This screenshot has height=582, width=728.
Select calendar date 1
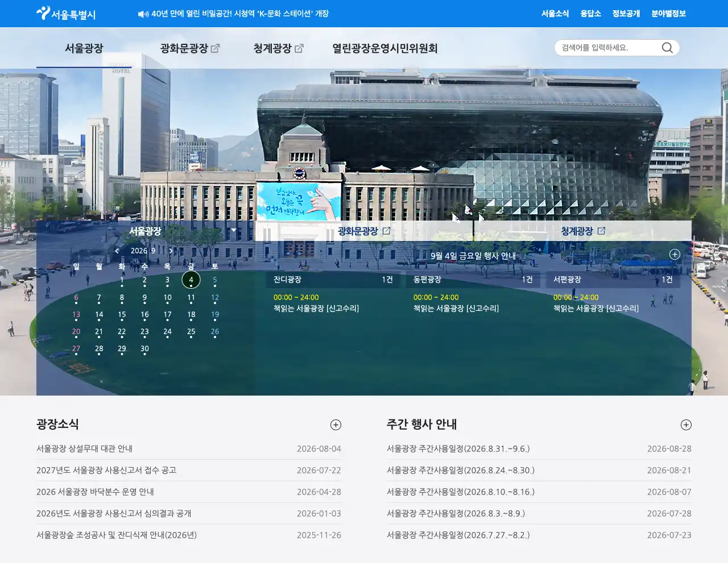tap(122, 280)
